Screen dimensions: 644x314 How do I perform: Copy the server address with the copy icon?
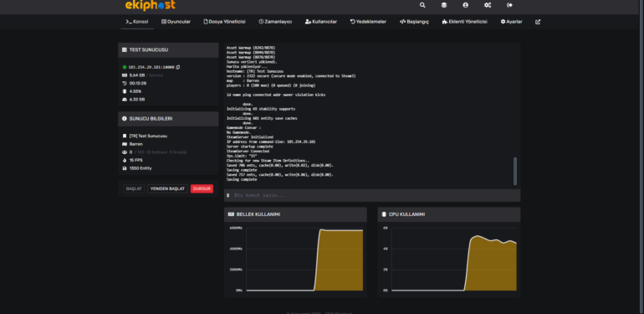pos(178,67)
